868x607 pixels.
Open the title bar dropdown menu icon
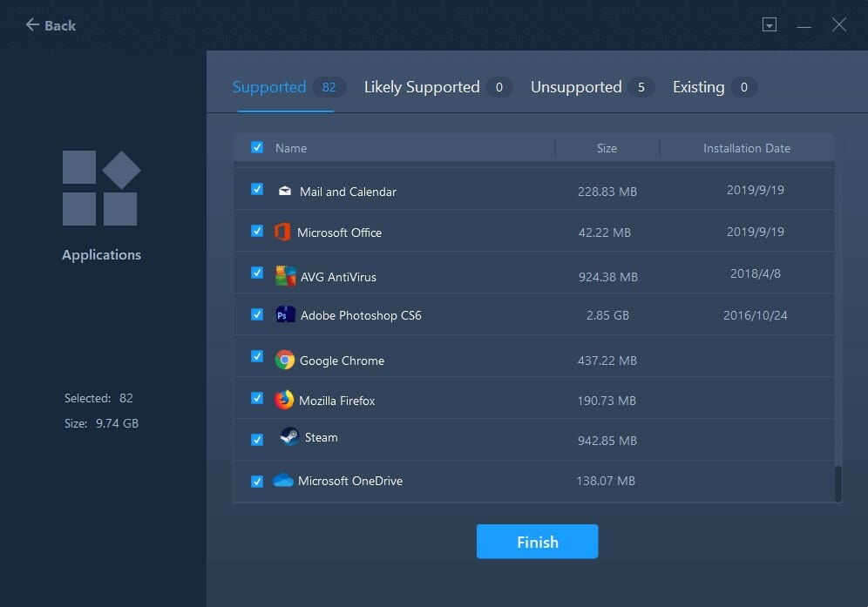769,24
